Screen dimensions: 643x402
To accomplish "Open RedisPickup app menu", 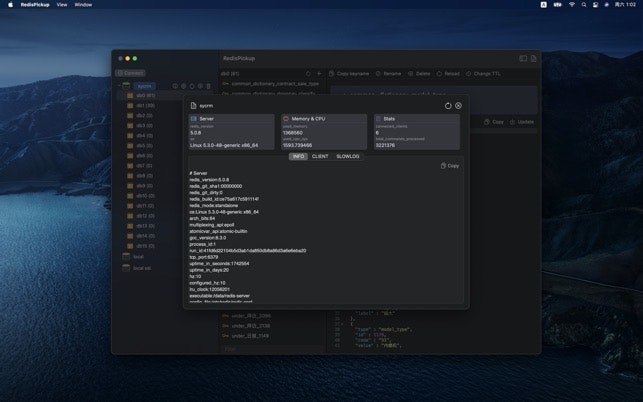I will [35, 5].
